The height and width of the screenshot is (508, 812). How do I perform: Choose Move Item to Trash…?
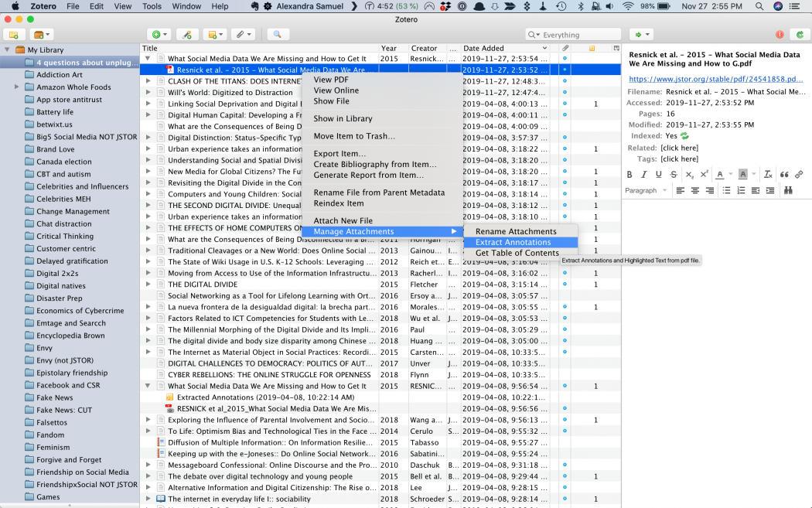[x=354, y=136]
